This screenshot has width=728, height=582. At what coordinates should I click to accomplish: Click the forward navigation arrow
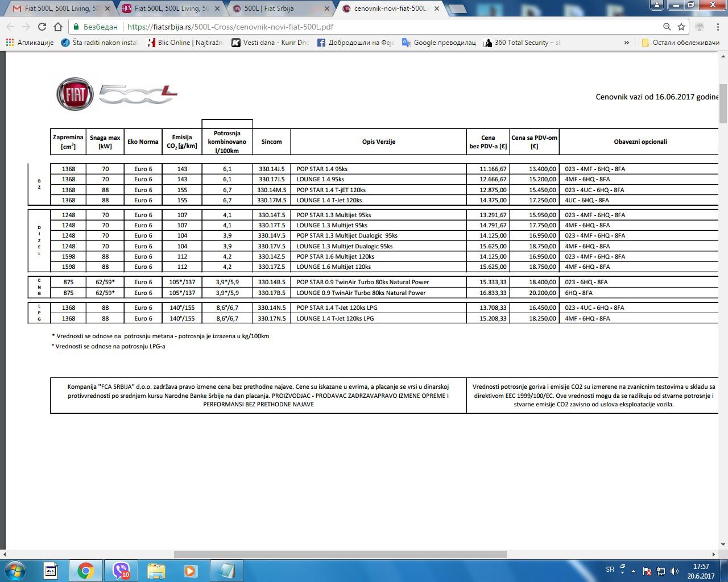tap(26, 27)
